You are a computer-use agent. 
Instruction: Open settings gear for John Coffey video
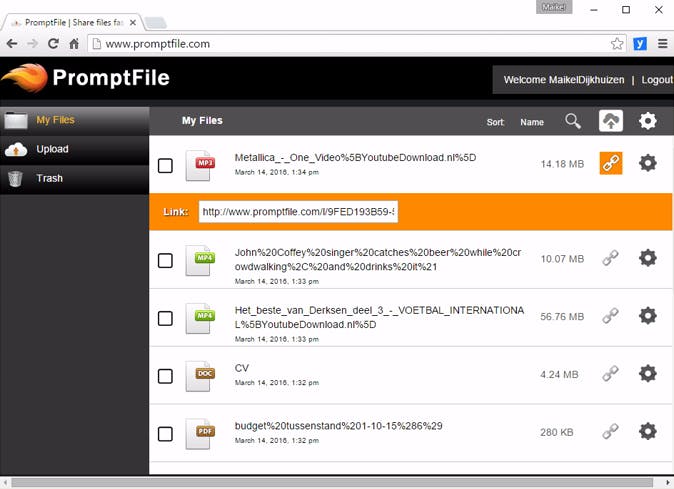tap(647, 258)
